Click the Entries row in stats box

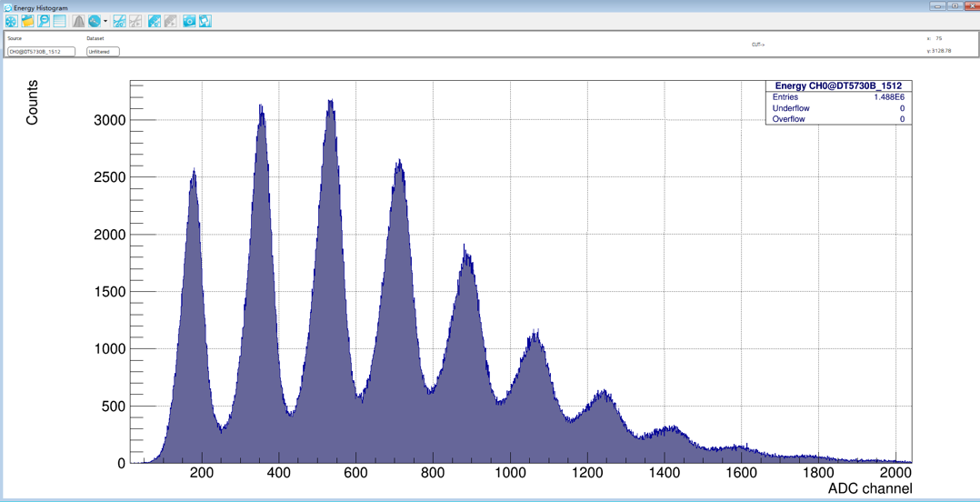(x=838, y=97)
